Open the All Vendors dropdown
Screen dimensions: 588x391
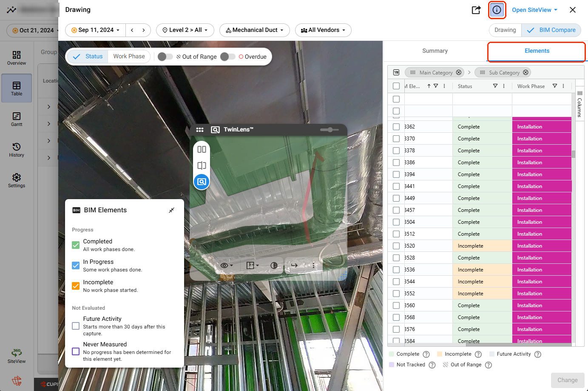[x=323, y=30]
